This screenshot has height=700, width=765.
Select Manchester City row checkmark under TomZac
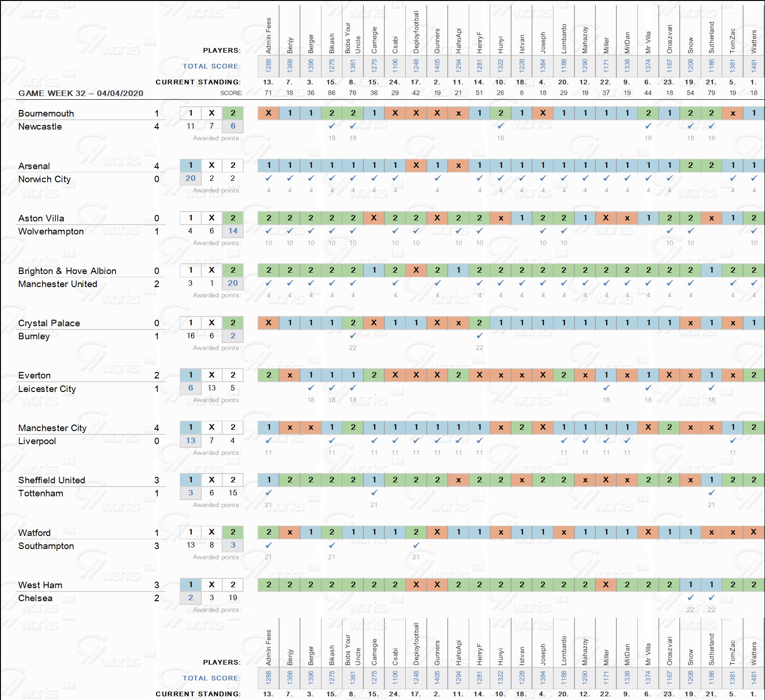(733, 440)
